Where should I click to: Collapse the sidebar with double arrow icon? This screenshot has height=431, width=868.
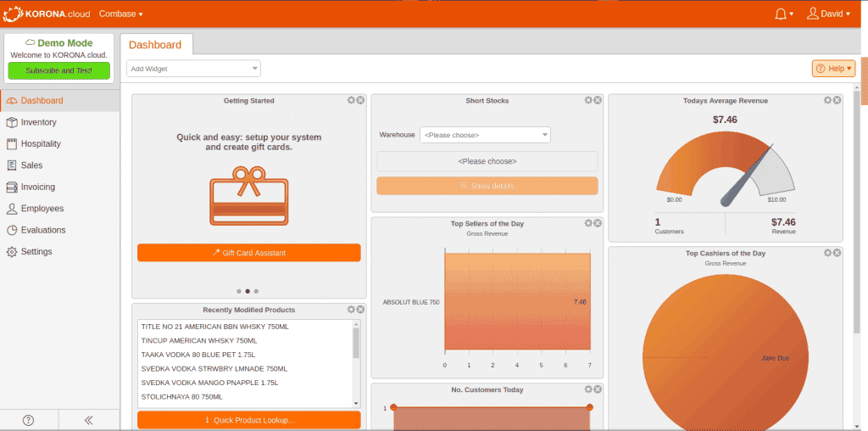88,420
